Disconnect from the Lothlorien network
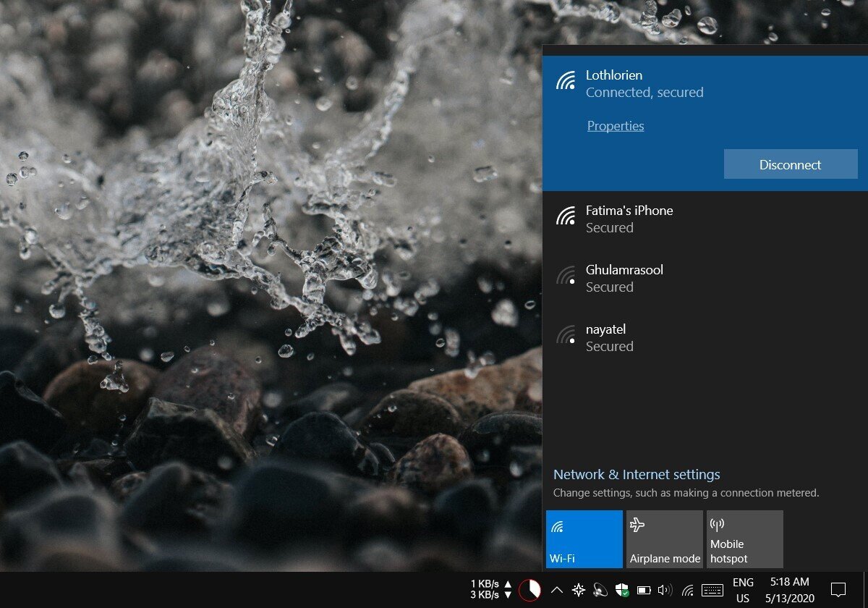This screenshot has width=868, height=608. click(x=790, y=164)
